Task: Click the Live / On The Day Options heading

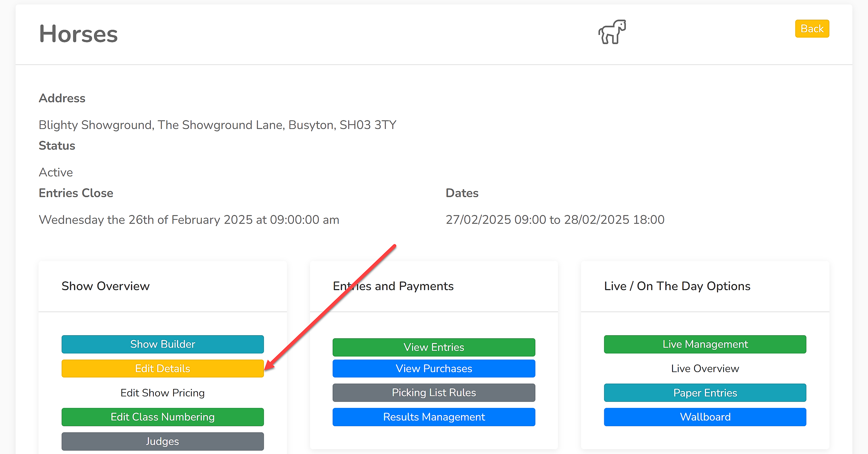Action: click(677, 286)
